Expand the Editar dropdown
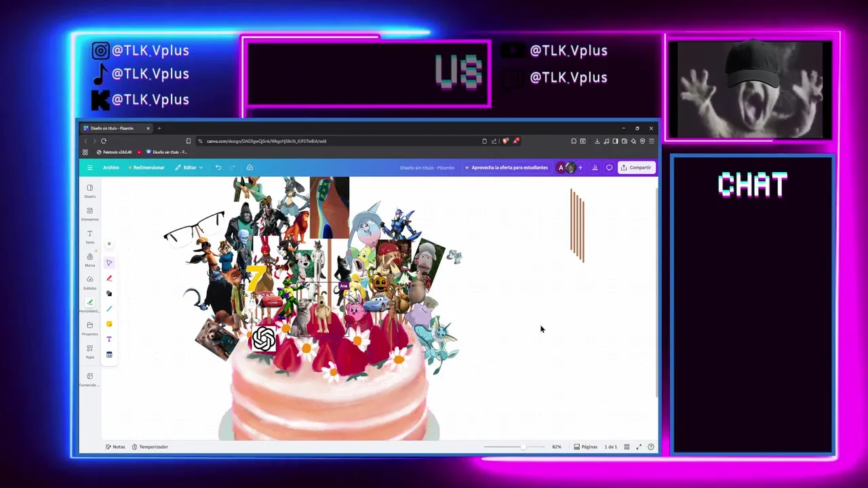This screenshot has height=488, width=868. pyautogui.click(x=189, y=167)
